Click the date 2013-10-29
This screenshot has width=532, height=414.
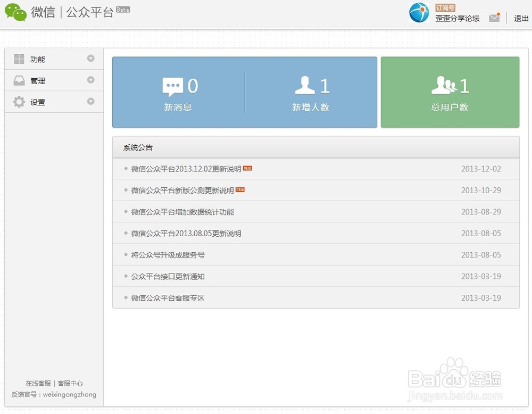click(481, 191)
